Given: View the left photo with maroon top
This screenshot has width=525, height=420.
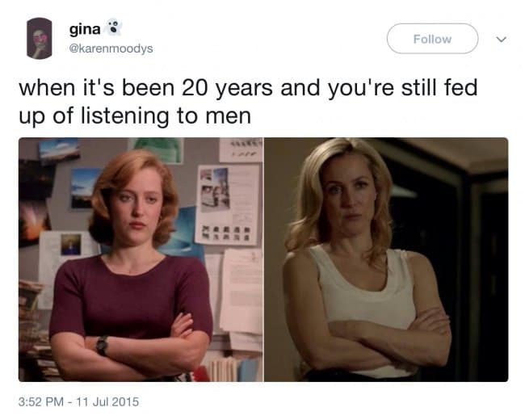Looking at the screenshot, I should click(x=141, y=259).
